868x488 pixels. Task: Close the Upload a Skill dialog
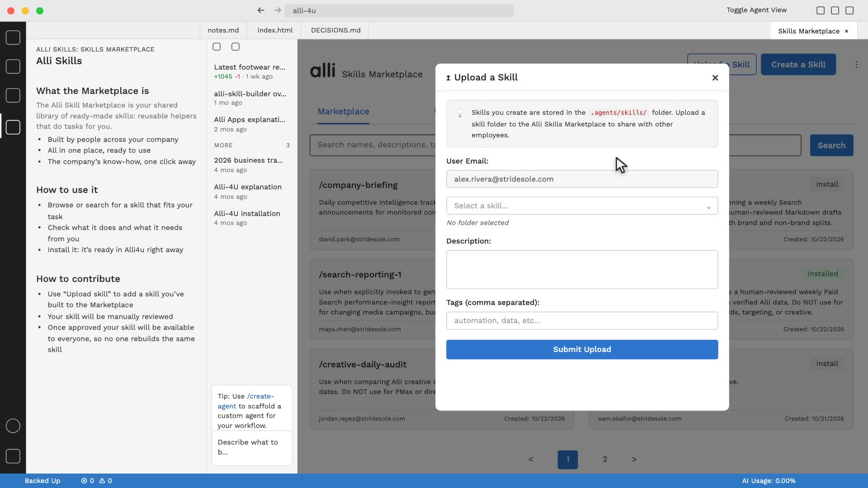[x=715, y=78]
